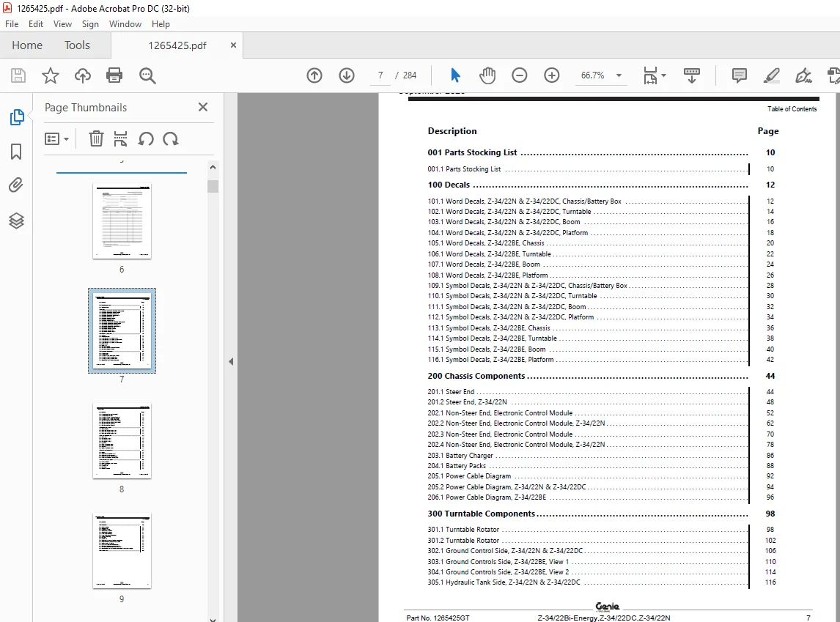Go to previous page arrow
This screenshot has width=840, height=622.
(x=314, y=75)
